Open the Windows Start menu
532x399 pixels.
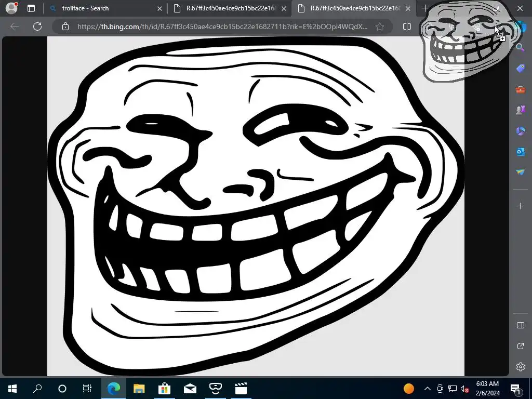[12, 389]
